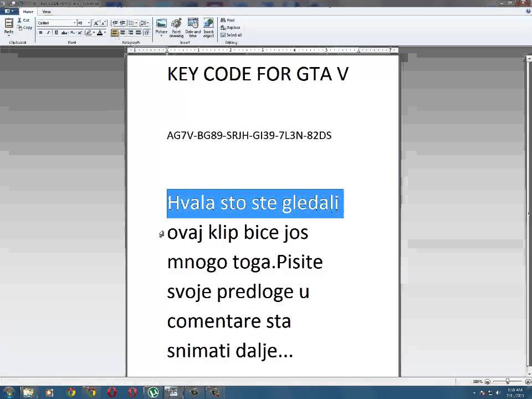Viewport: 532px width, 399px height.
Task: Open the font color dropdown arrow
Action: [105, 33]
